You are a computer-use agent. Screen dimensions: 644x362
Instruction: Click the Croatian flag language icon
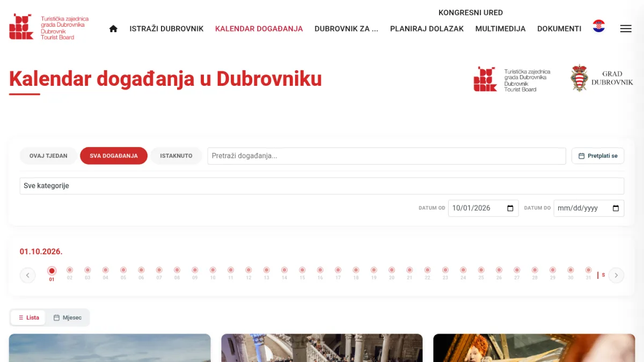coord(599,26)
